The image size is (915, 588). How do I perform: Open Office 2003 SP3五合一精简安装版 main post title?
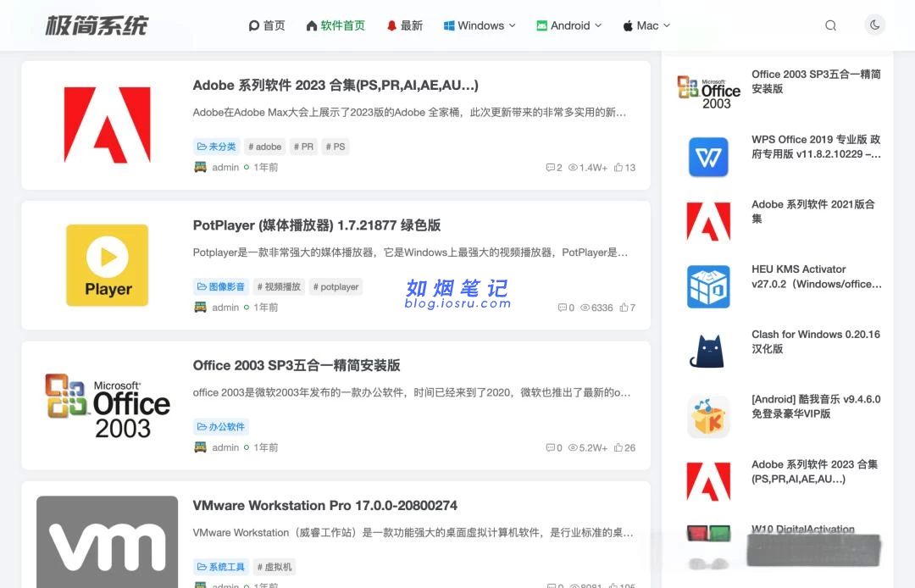[x=297, y=365]
